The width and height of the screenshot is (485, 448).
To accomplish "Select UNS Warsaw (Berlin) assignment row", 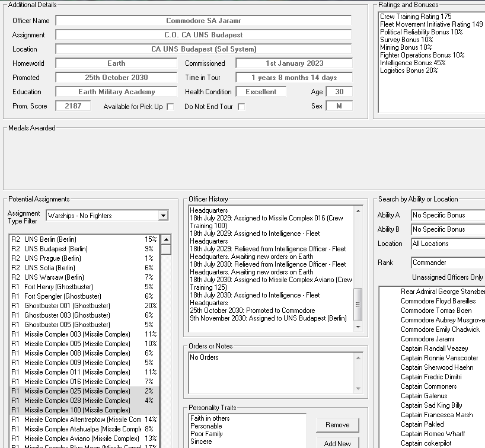I will point(84,277).
